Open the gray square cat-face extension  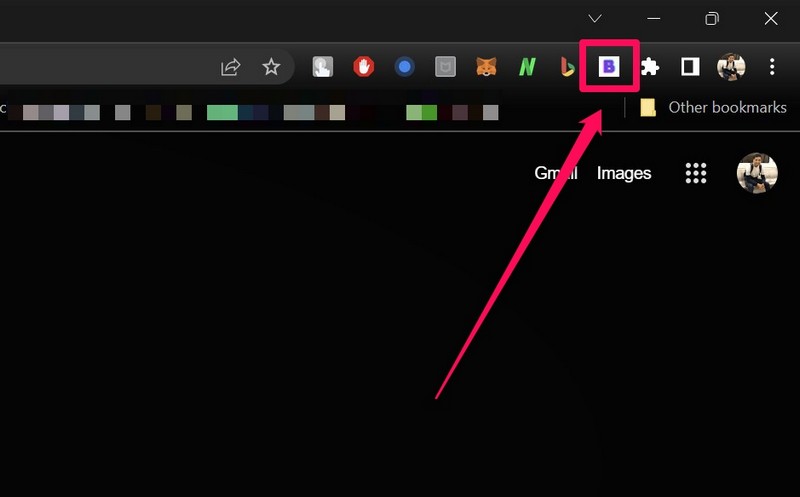[x=445, y=66]
